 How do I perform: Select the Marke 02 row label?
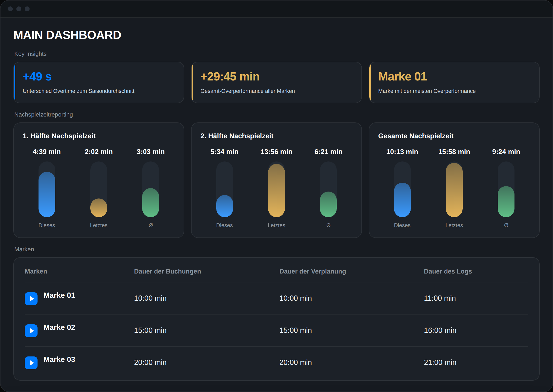coord(59,327)
